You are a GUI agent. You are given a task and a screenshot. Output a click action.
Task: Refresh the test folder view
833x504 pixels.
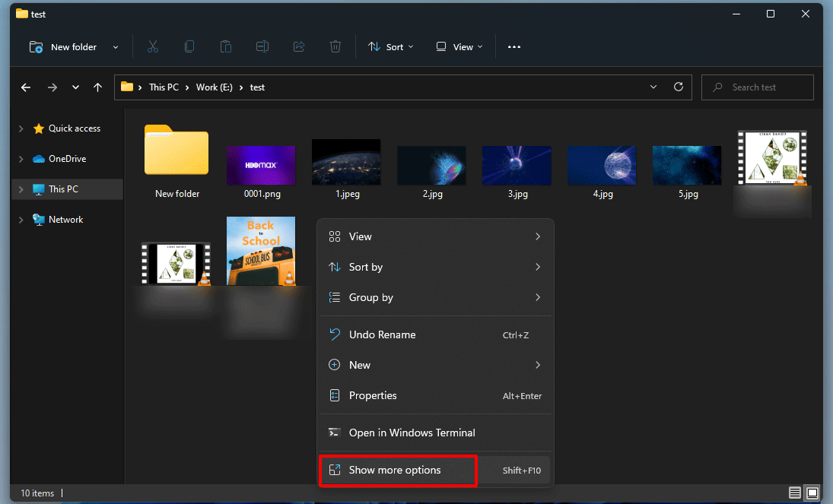coord(678,87)
